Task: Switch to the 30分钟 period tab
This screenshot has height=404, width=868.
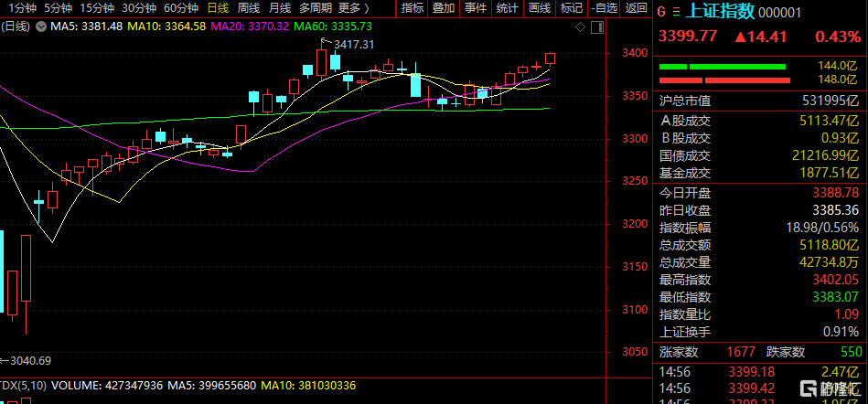Action: [138, 8]
